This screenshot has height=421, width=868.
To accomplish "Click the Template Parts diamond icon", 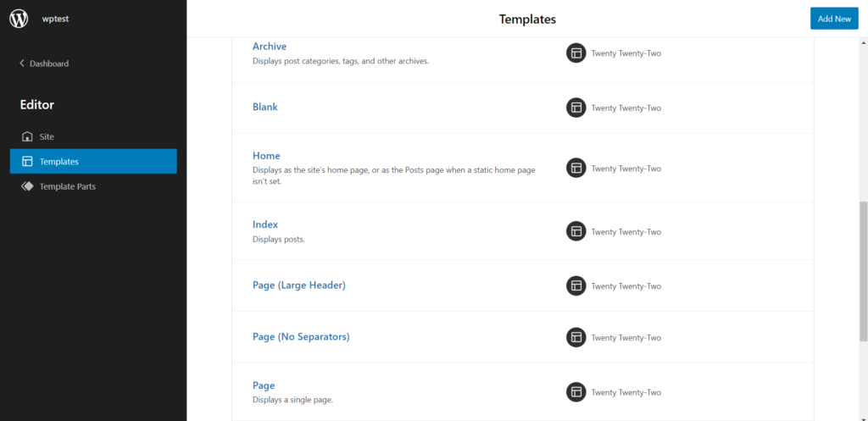I will (x=27, y=186).
